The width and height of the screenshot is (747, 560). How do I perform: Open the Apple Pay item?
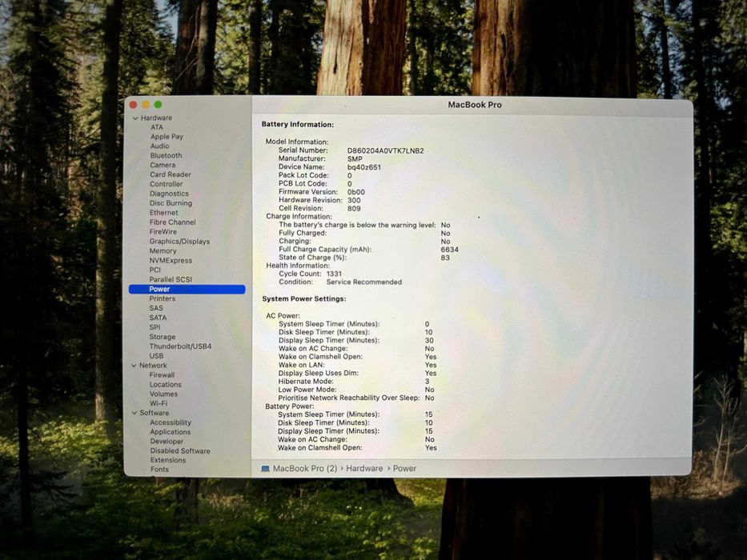(167, 137)
